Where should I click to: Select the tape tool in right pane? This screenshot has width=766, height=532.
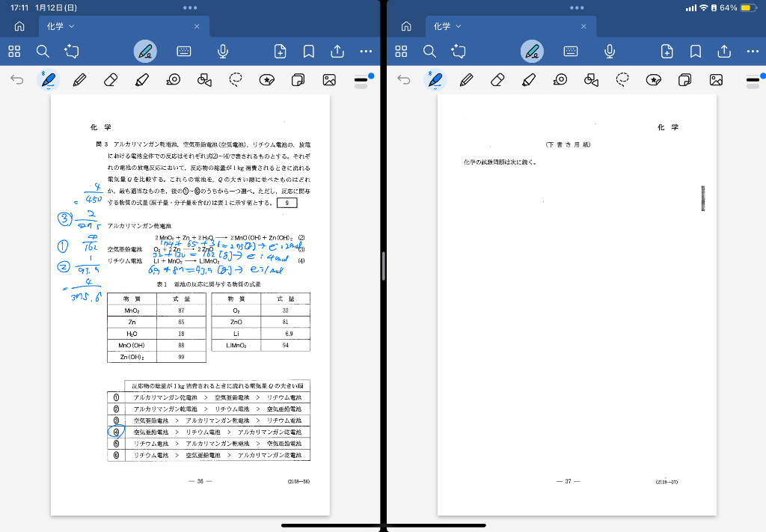click(x=560, y=79)
